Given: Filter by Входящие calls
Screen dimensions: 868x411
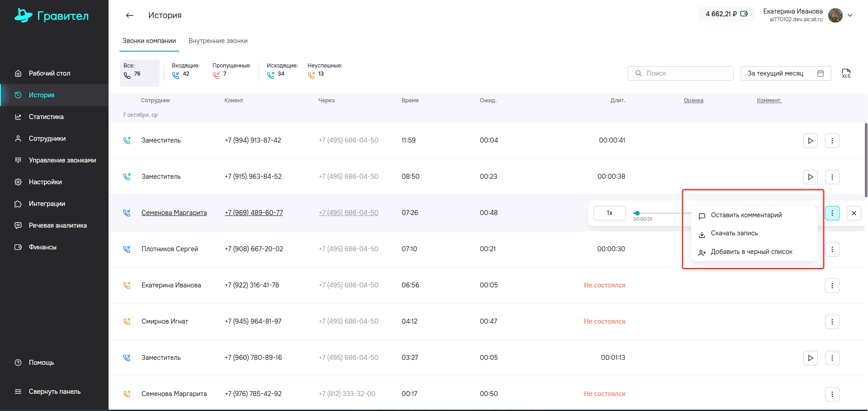Looking at the screenshot, I should coord(185,70).
